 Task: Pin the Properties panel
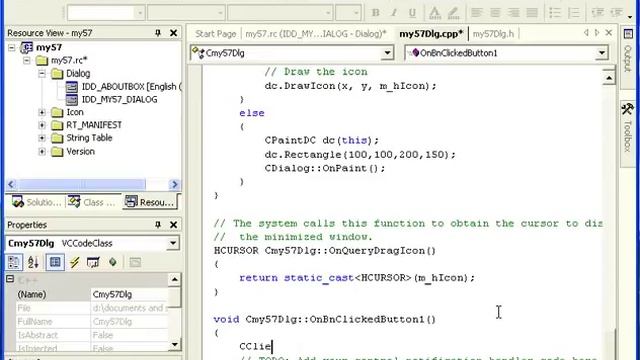pyautogui.click(x=158, y=224)
